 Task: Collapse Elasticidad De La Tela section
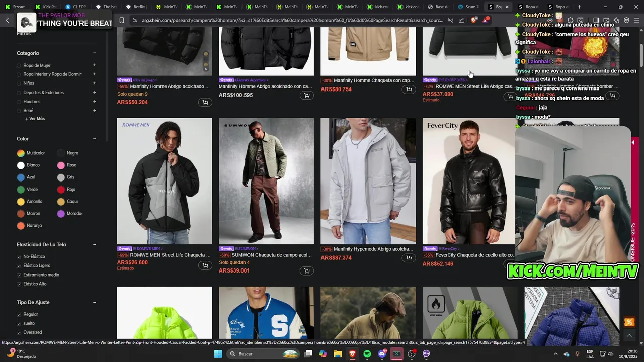[94, 245]
